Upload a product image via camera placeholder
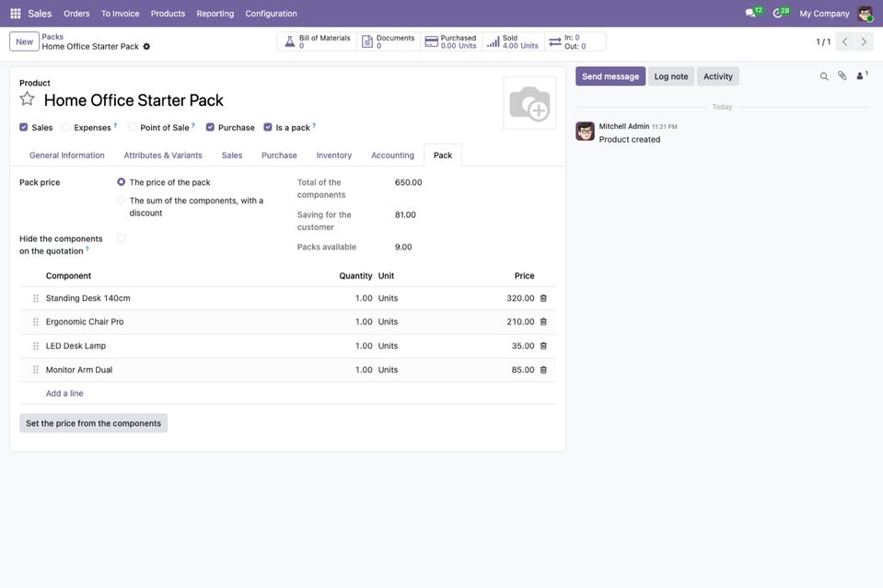Viewport: 883px width, 588px height. pyautogui.click(x=529, y=103)
